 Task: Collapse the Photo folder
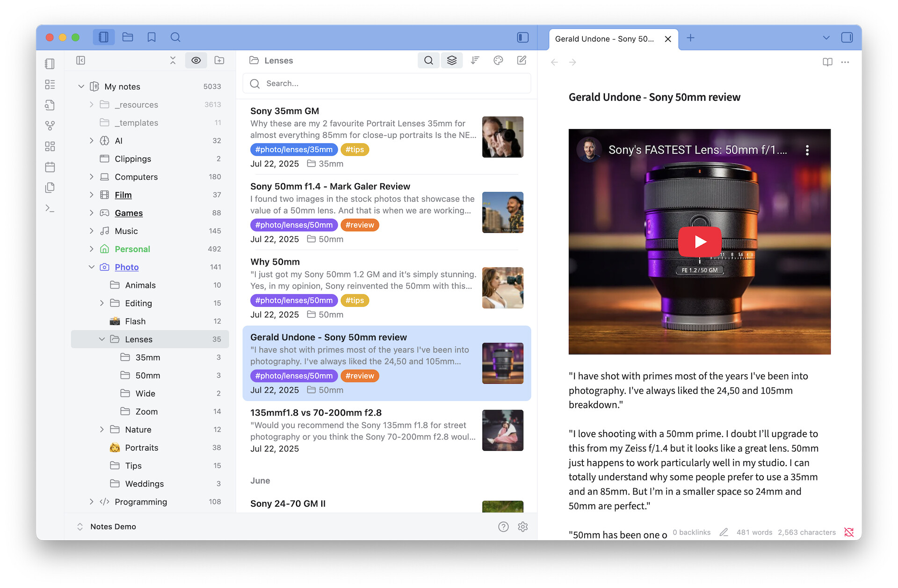coord(92,267)
